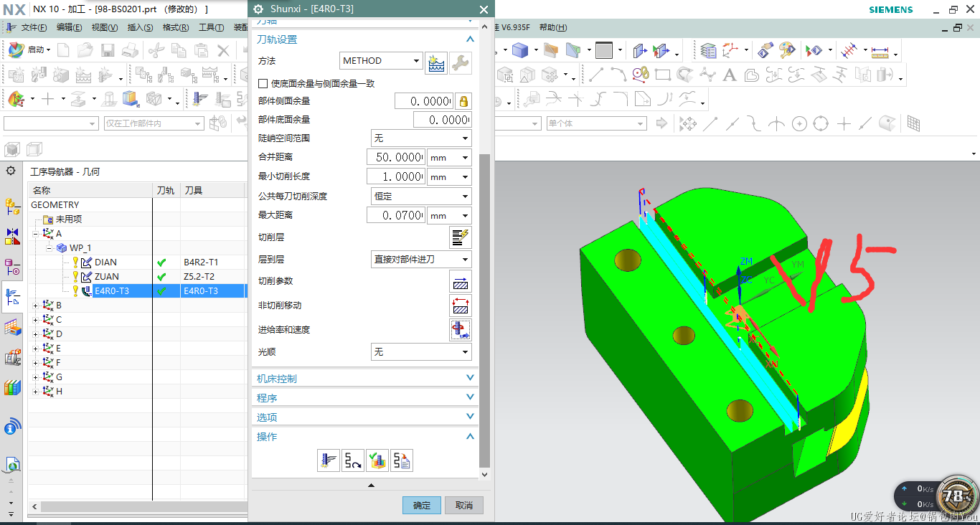Open the 启动 launch menu button
The height and width of the screenshot is (525, 980).
[30, 50]
